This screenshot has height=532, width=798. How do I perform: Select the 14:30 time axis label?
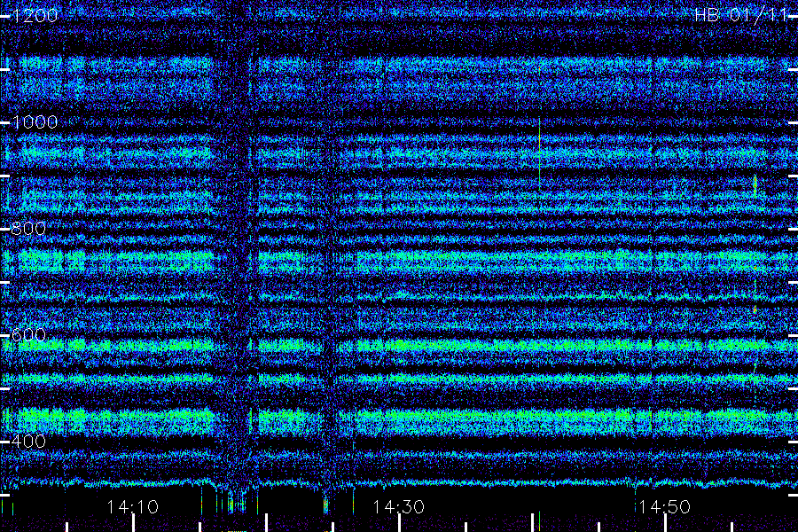[x=398, y=507]
